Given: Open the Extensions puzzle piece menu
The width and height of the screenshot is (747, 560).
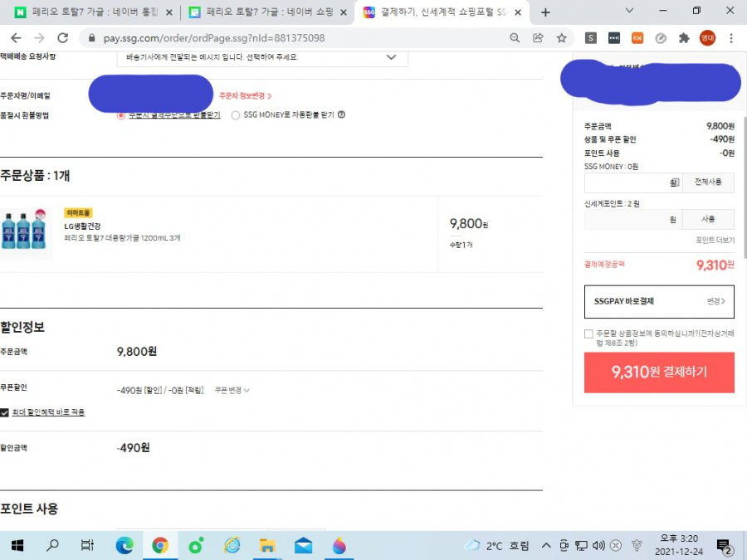Looking at the screenshot, I should [x=684, y=38].
